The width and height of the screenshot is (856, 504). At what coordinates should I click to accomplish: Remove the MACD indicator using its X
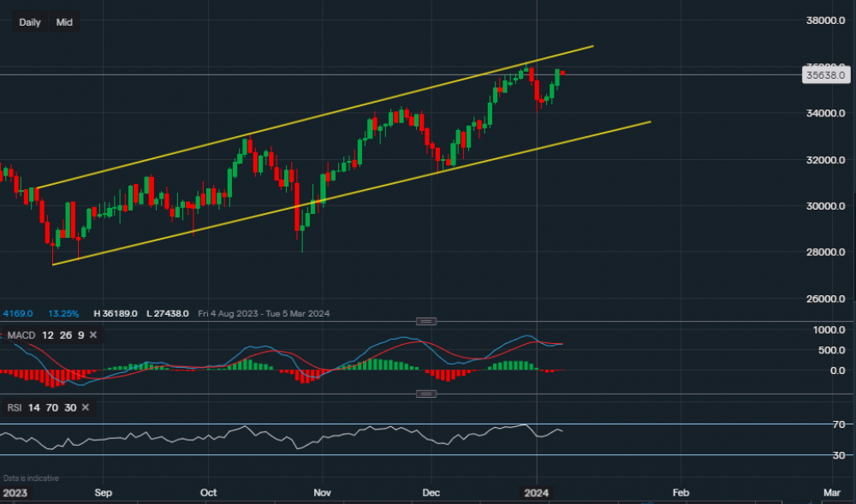[93, 335]
